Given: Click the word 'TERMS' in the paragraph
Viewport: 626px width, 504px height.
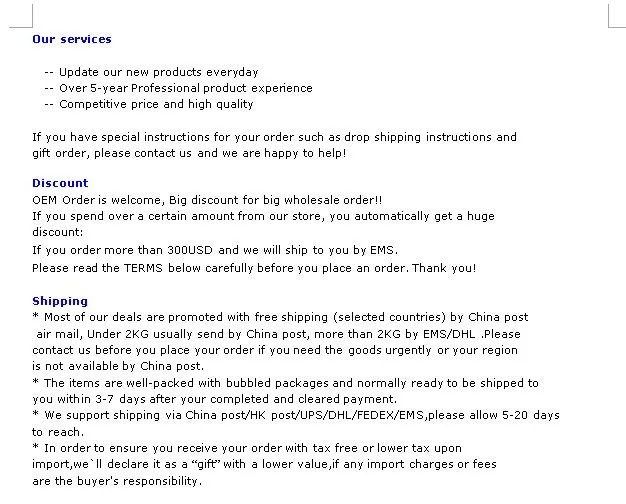Looking at the screenshot, I should pos(143,268).
